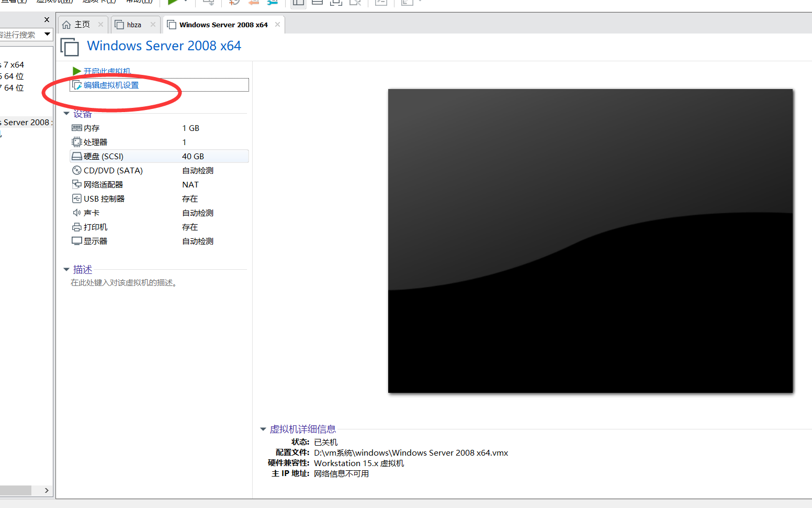Click the 自动检测 value for CD/DVD

point(198,170)
